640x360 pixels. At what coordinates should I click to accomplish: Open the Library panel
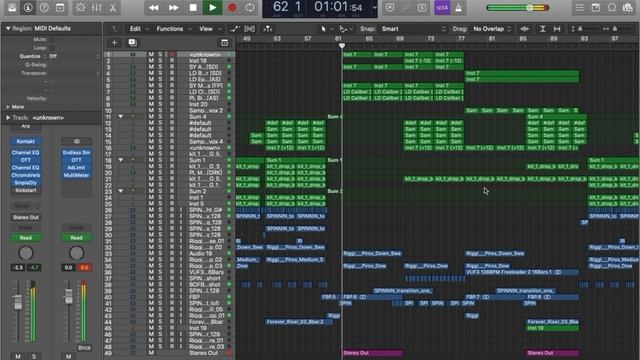[12, 8]
